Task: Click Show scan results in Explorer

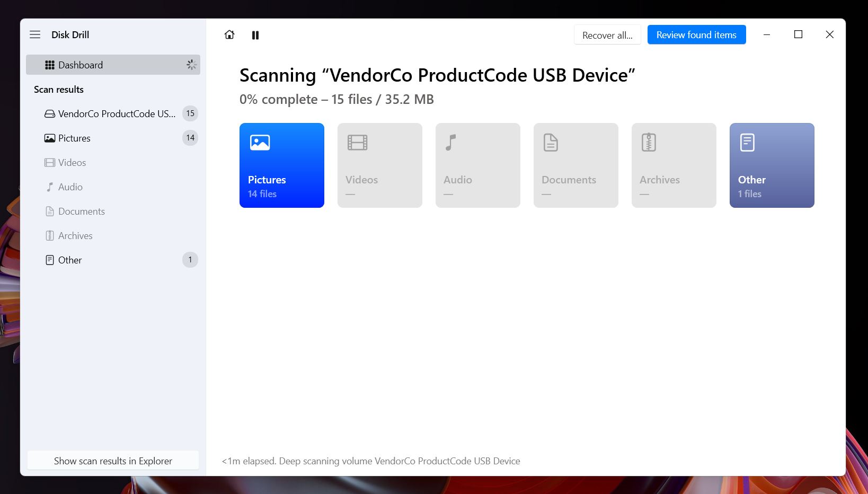Action: coord(113,461)
